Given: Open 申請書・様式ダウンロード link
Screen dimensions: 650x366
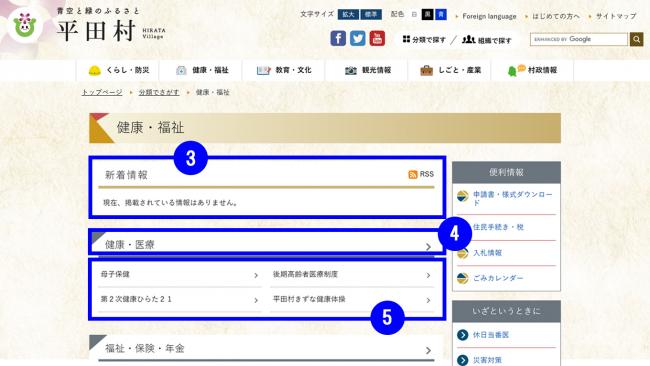Looking at the screenshot, I should coord(513,198).
